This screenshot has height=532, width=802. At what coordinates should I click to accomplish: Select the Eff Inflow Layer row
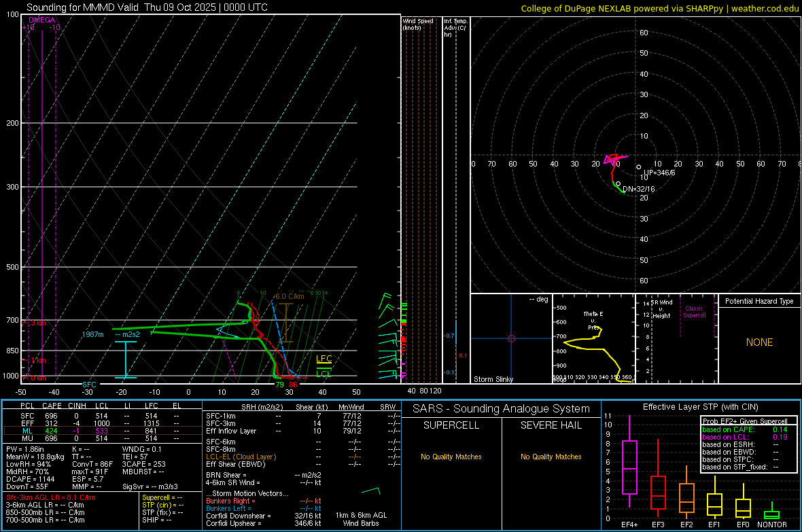click(303, 431)
